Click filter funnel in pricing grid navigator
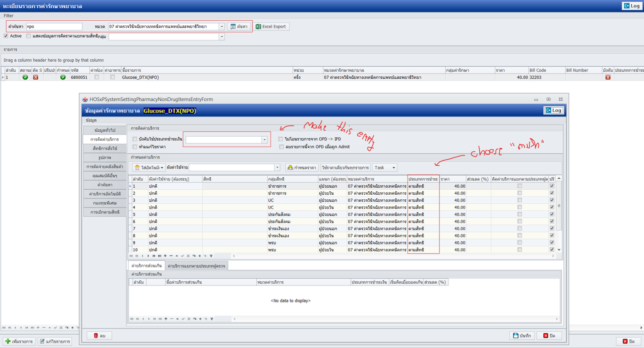Image resolution: width=644 pixels, height=348 pixels. point(211,255)
